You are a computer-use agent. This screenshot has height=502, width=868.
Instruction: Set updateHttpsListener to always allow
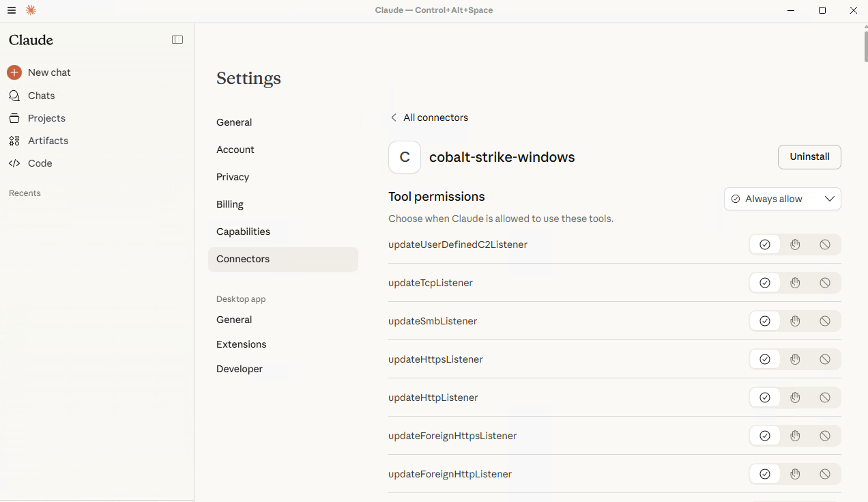765,359
